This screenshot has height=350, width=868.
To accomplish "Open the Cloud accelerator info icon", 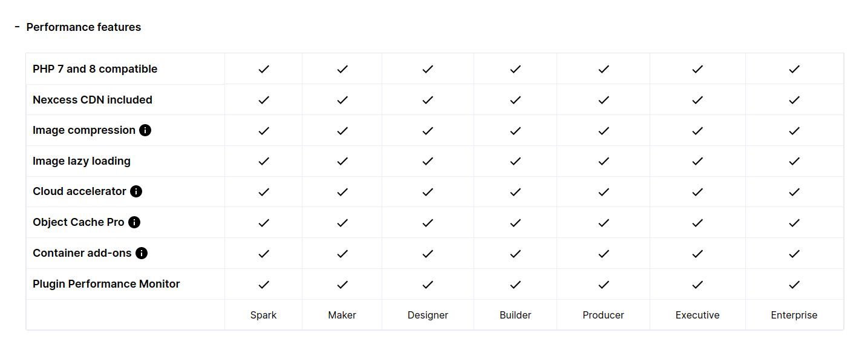I will tap(136, 191).
